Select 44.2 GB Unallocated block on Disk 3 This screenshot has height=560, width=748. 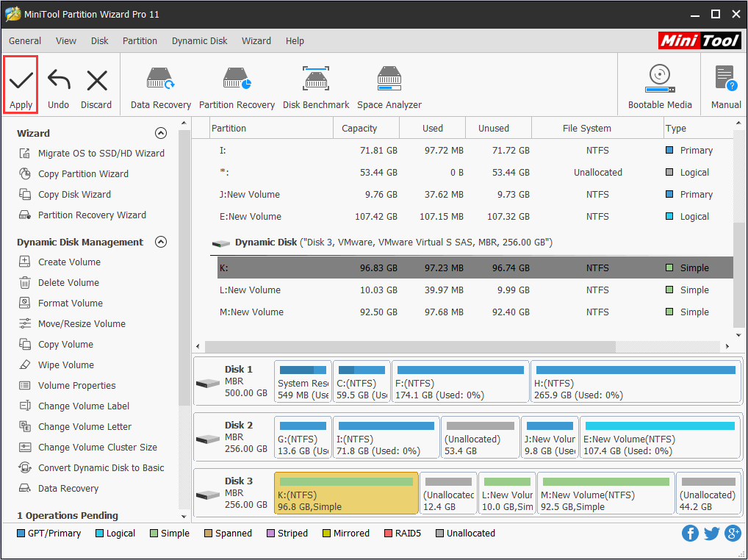click(x=708, y=493)
